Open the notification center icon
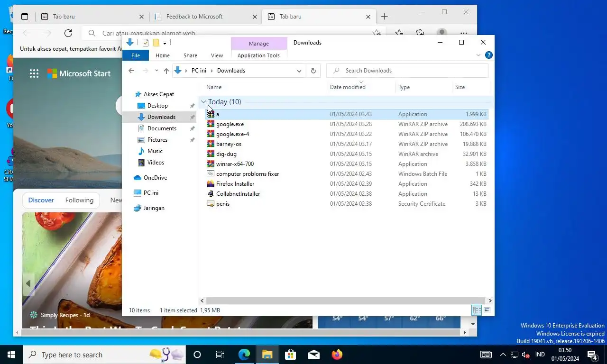This screenshot has height=364, width=607. tap(592, 355)
